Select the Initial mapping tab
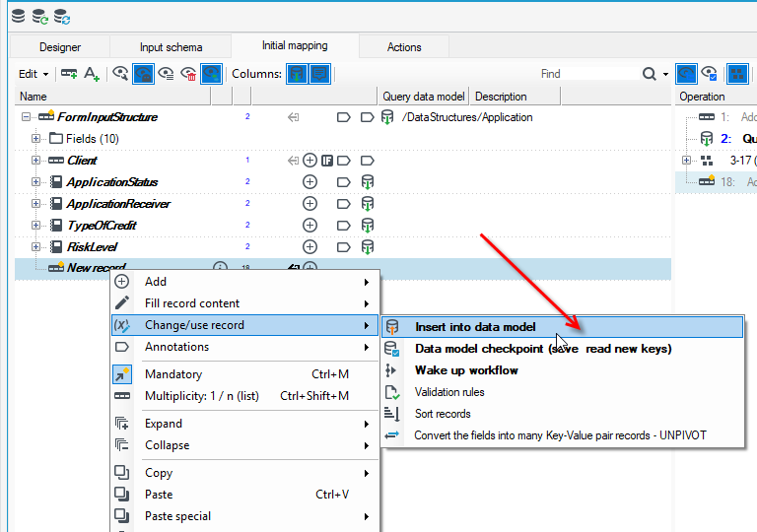This screenshot has width=757, height=532. 295,45
